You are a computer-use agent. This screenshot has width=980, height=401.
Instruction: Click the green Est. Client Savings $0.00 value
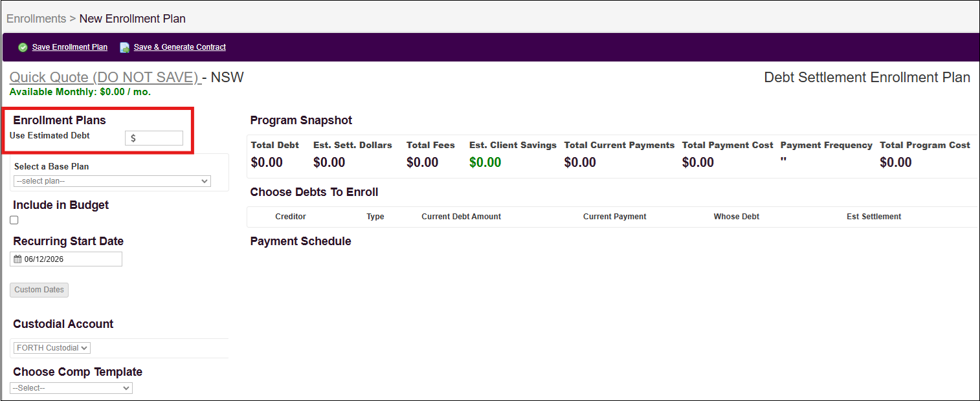point(485,162)
